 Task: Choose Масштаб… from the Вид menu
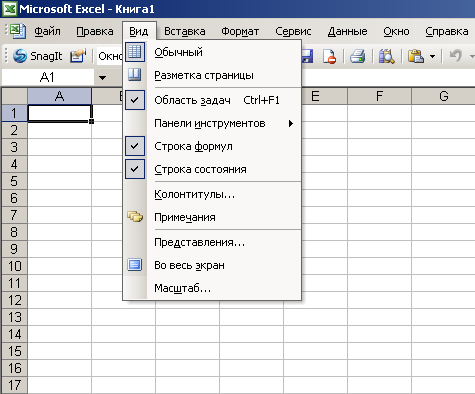[x=212, y=288]
